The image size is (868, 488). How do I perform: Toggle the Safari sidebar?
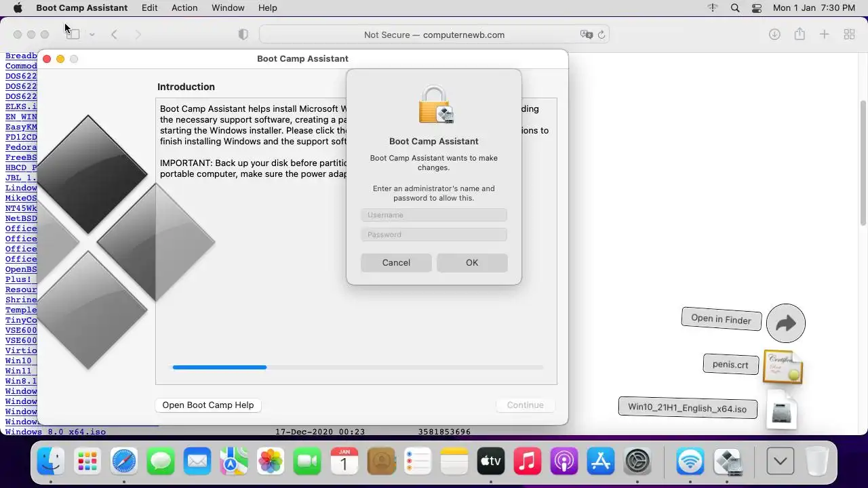73,35
